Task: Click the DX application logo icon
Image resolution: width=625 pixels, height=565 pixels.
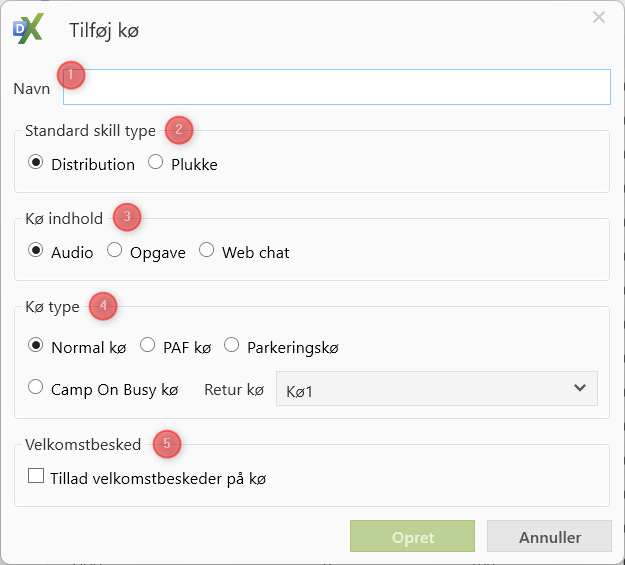Action: (x=28, y=30)
